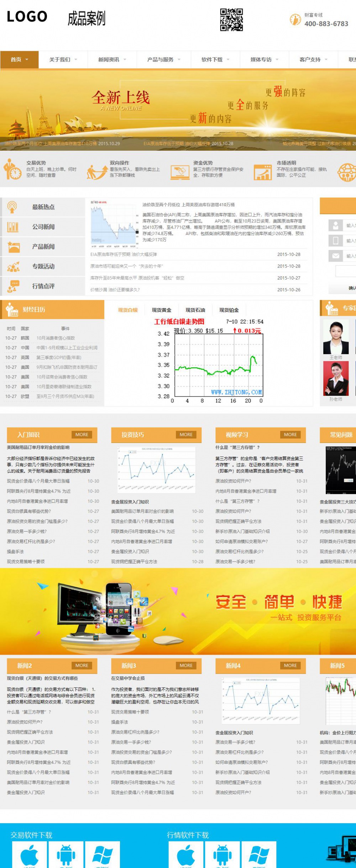Select the 最新热点 news category
This screenshot has height=868, width=356.
(43, 207)
